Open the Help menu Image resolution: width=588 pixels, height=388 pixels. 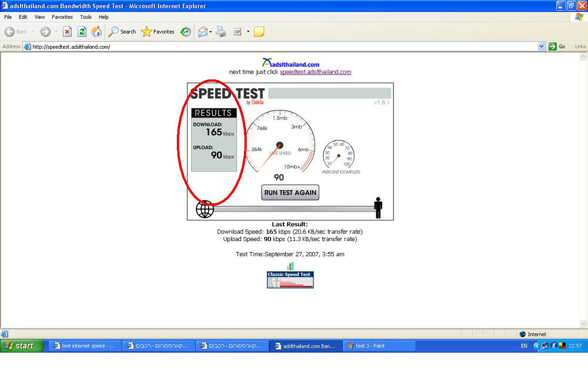(103, 17)
